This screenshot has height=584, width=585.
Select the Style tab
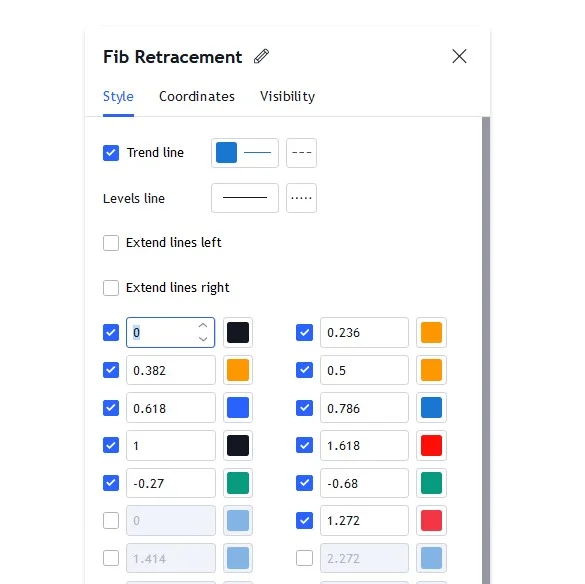(118, 97)
